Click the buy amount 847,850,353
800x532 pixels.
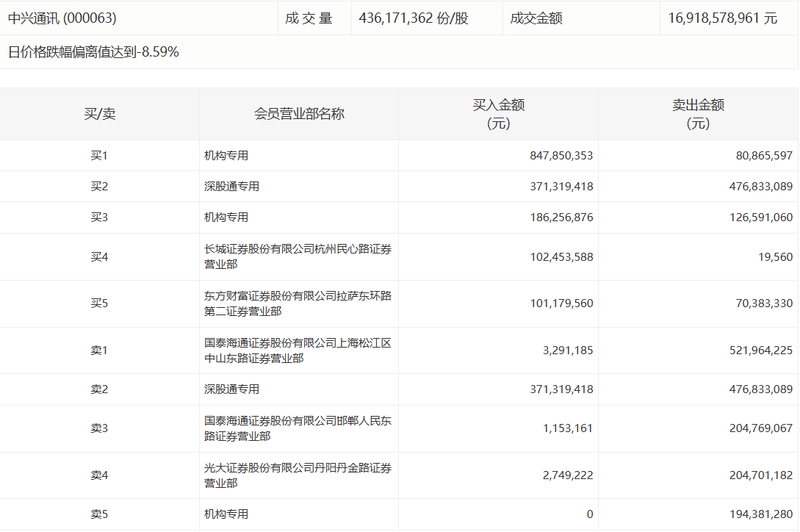click(x=561, y=156)
